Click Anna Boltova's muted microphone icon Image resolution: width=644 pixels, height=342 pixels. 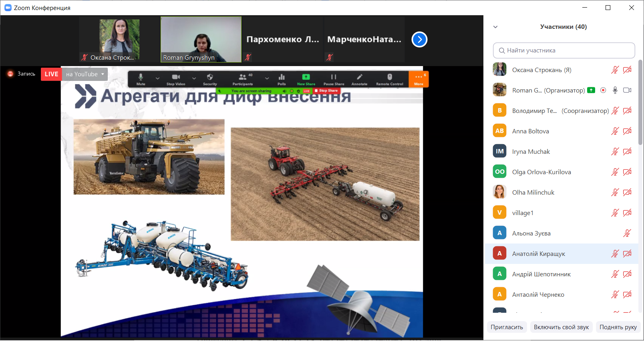point(615,131)
